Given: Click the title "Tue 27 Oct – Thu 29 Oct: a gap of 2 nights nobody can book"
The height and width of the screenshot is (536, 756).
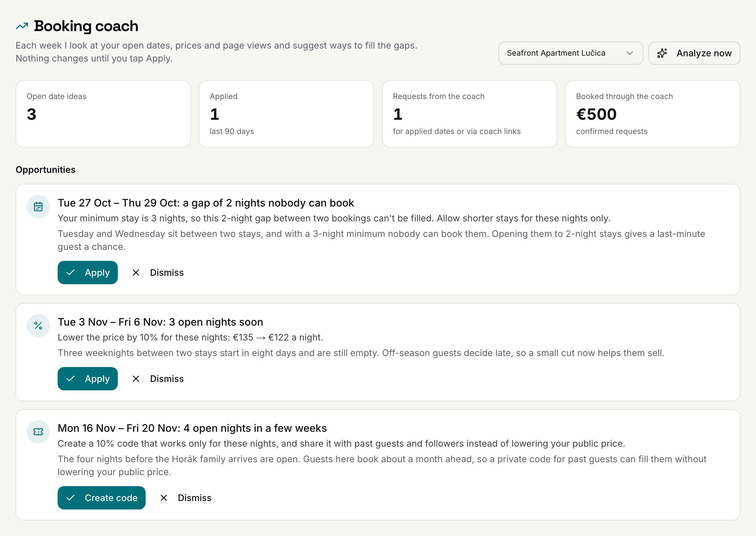Looking at the screenshot, I should click(206, 203).
